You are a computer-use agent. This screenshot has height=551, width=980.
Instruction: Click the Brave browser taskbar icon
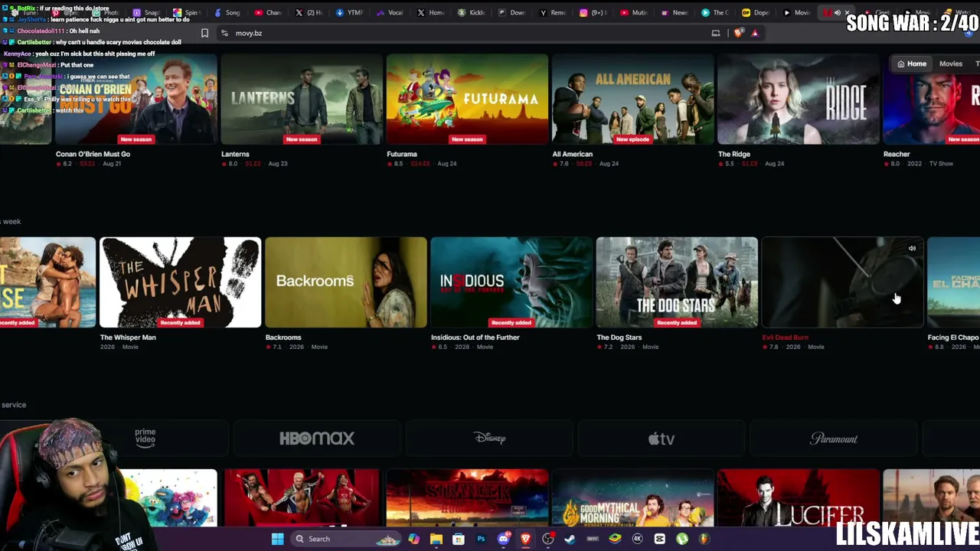(525, 539)
